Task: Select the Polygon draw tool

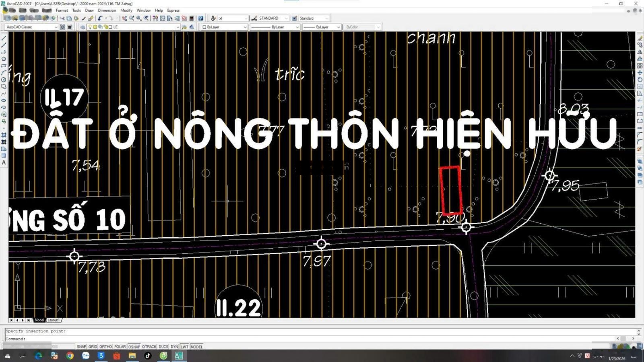Action: (4, 59)
